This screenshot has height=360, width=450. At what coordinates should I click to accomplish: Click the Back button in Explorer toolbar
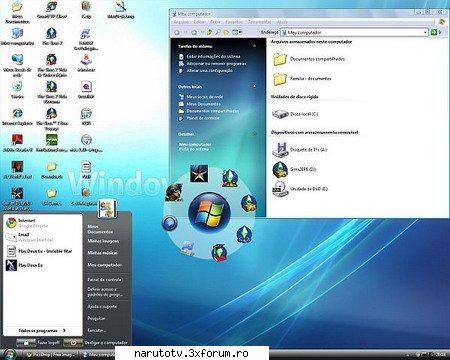177,32
